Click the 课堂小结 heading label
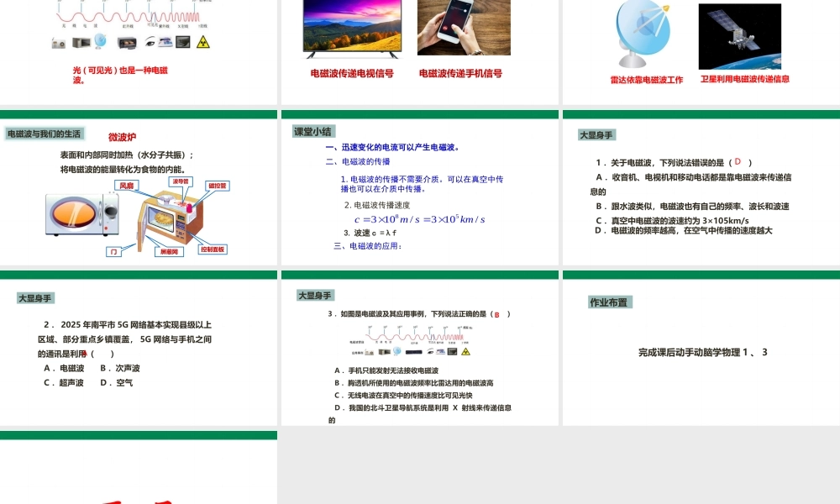The image size is (840, 504). (312, 132)
